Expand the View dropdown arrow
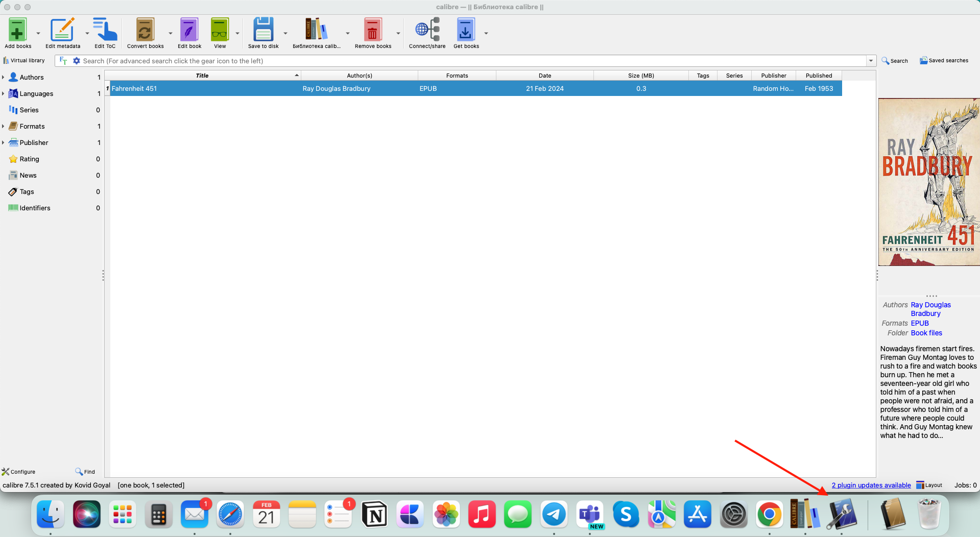The image size is (980, 537). point(237,34)
